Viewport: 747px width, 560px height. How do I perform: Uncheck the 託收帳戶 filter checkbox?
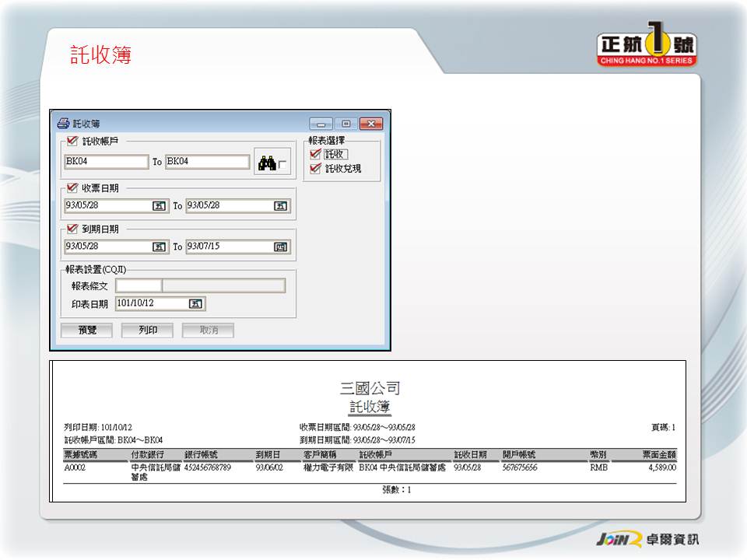[x=72, y=141]
